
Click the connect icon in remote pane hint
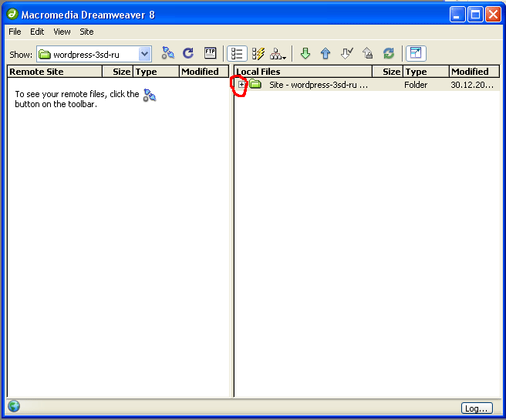(x=150, y=95)
